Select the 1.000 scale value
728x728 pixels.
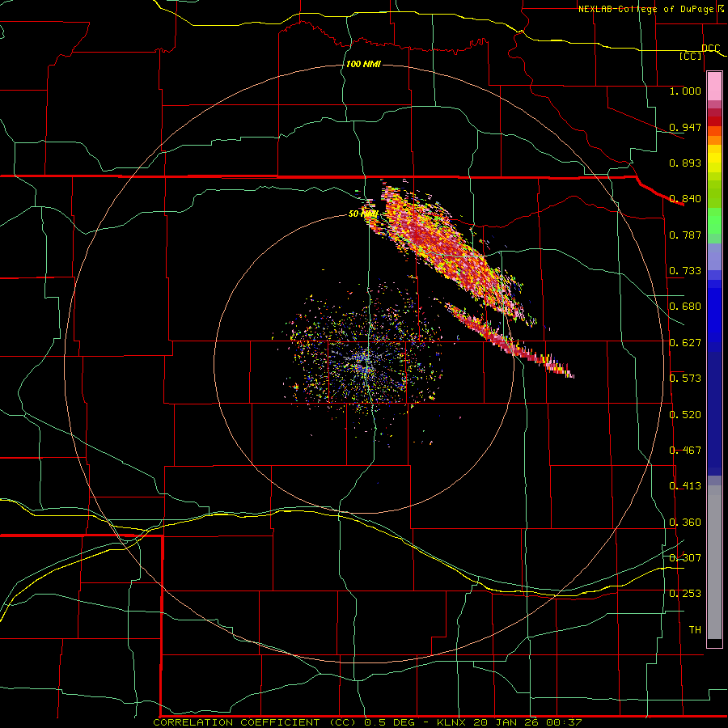685,91
